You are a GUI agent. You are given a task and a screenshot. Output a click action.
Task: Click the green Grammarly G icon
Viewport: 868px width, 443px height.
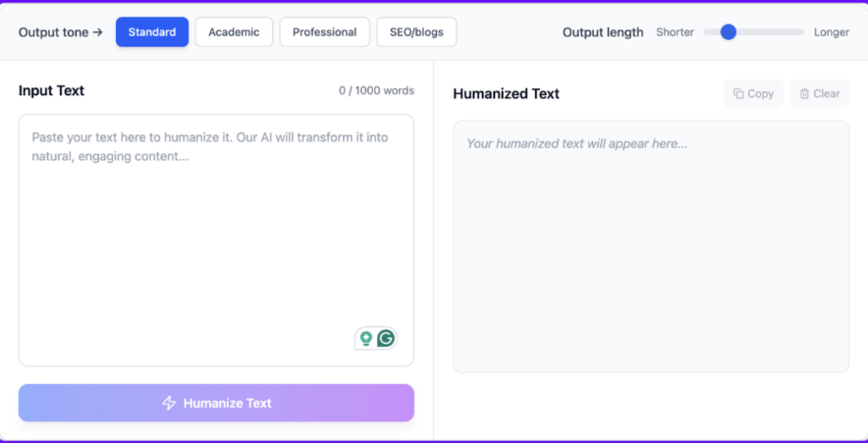386,338
